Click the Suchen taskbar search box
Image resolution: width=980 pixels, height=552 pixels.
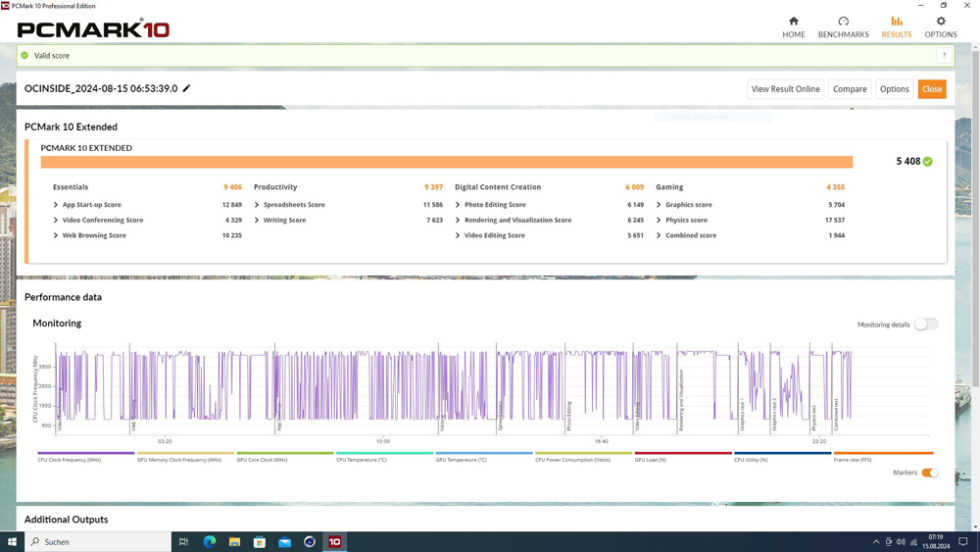point(98,541)
